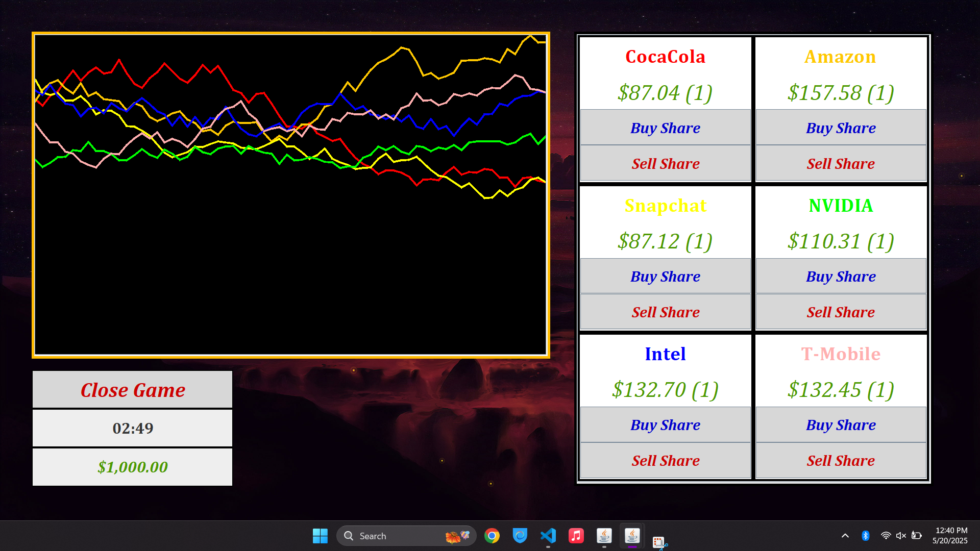Image resolution: width=980 pixels, height=551 pixels.
Task: Buy a share of Amazon
Action: [841, 128]
